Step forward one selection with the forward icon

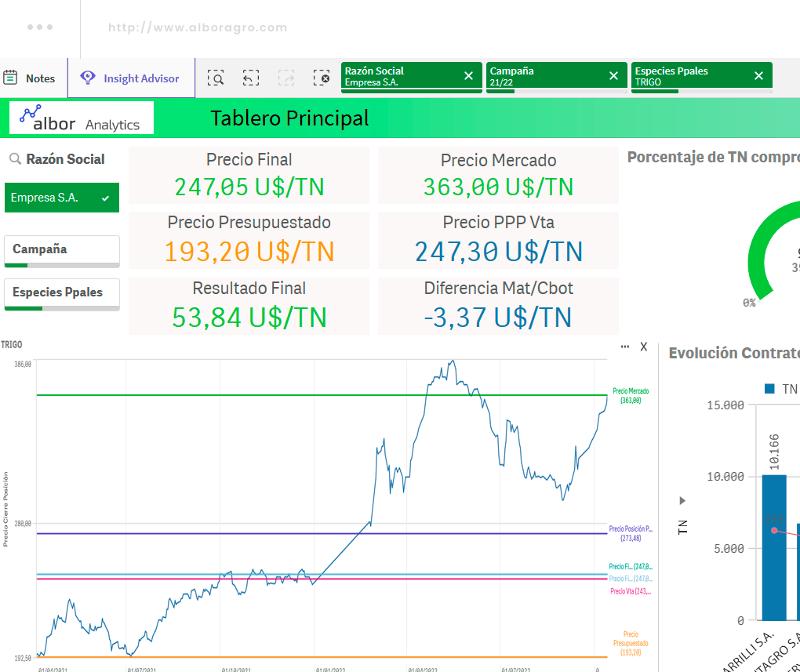pyautogui.click(x=286, y=78)
